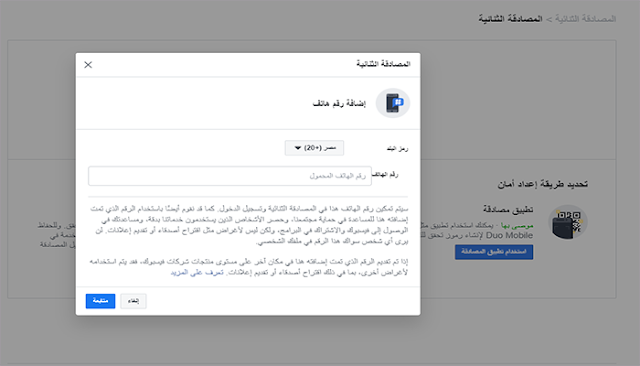
Task: Click the موصى بها recommended label
Action: pyautogui.click(x=517, y=225)
